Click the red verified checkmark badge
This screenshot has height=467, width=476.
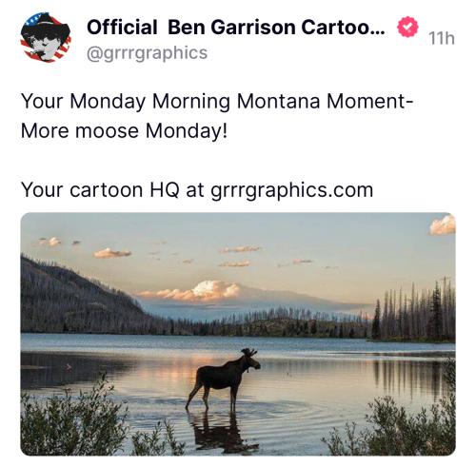(x=407, y=27)
